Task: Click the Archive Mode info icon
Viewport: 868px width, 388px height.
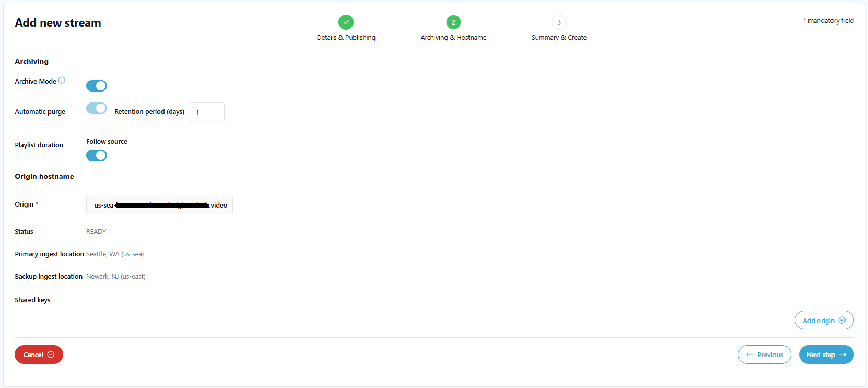Action: tap(62, 80)
